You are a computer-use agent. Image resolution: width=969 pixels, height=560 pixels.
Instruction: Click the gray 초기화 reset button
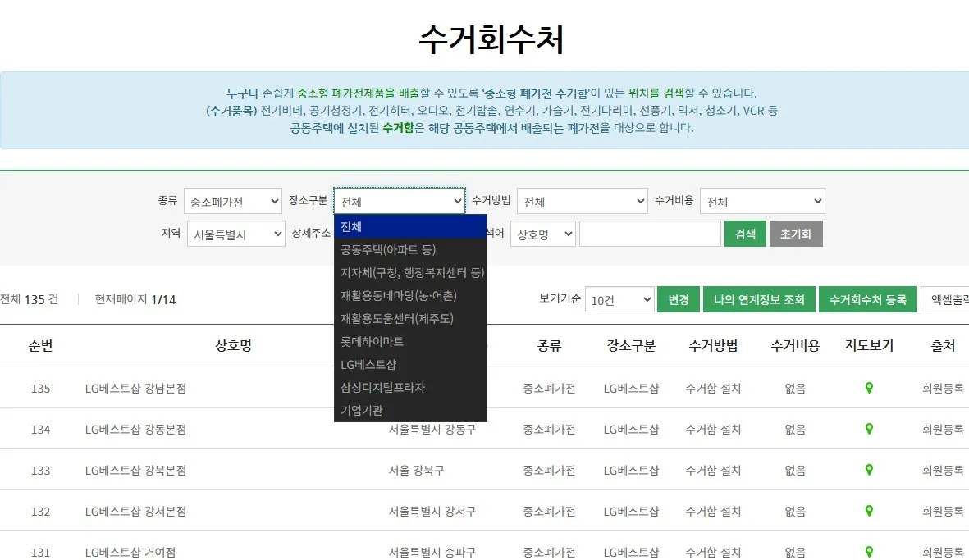796,234
